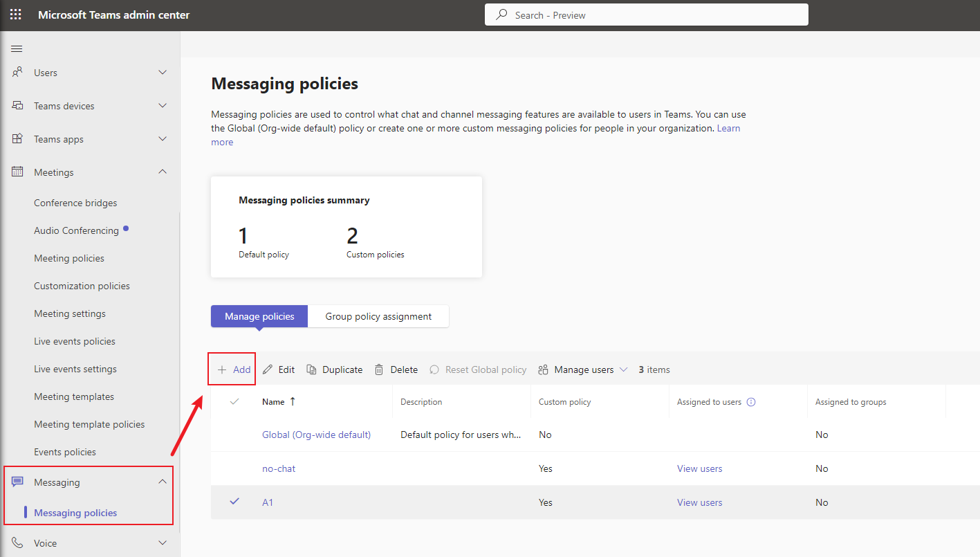
Task: Expand the Users section chevron
Action: pos(163,72)
